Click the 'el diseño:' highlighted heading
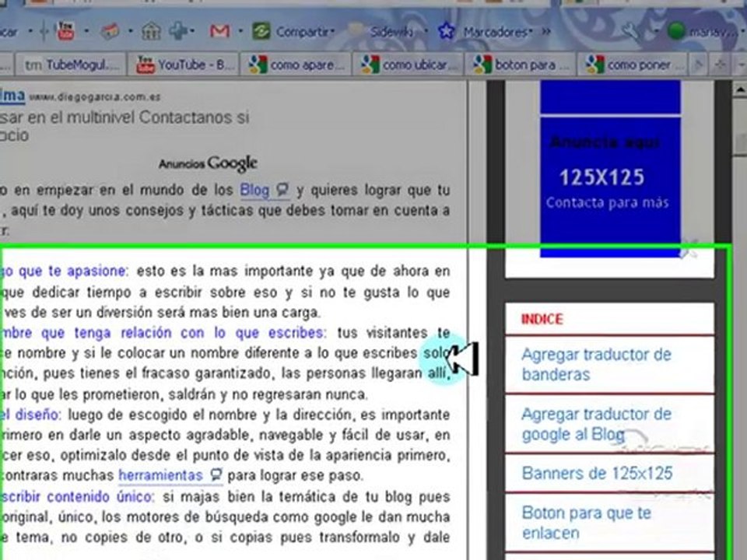Screen dimensions: 747x560 click(31, 415)
